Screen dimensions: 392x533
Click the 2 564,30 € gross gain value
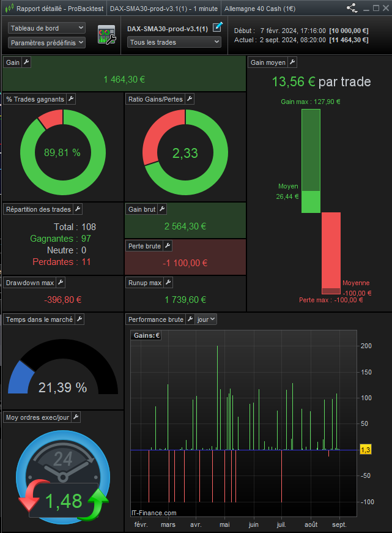[x=185, y=226]
